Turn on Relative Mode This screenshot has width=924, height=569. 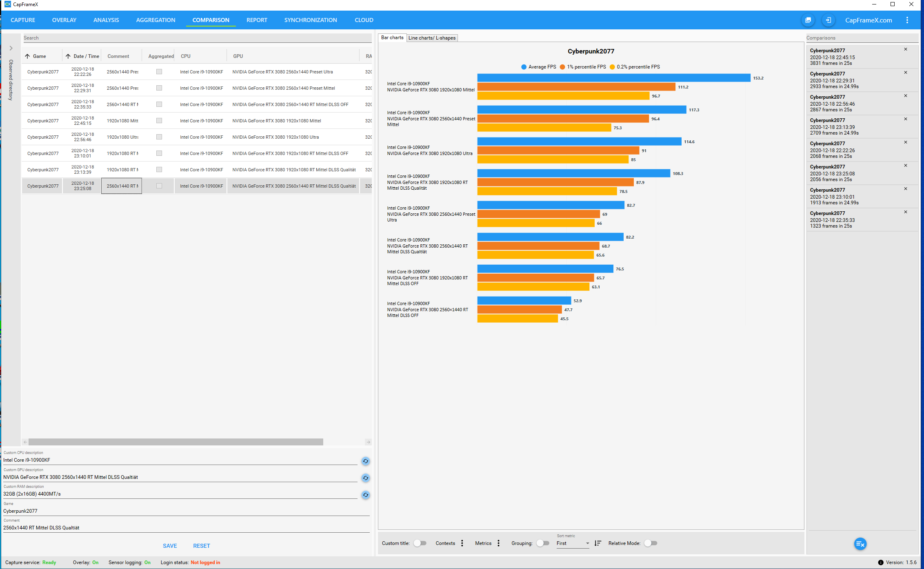(651, 543)
